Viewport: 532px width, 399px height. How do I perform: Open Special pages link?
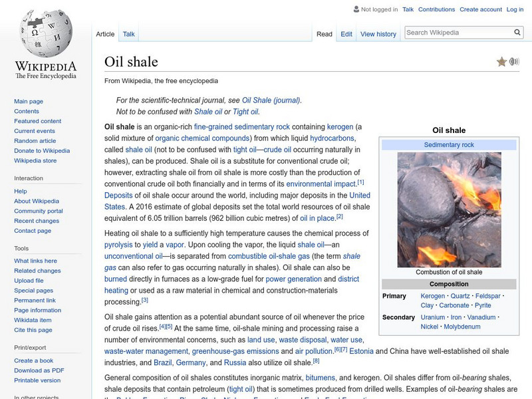[34, 290]
